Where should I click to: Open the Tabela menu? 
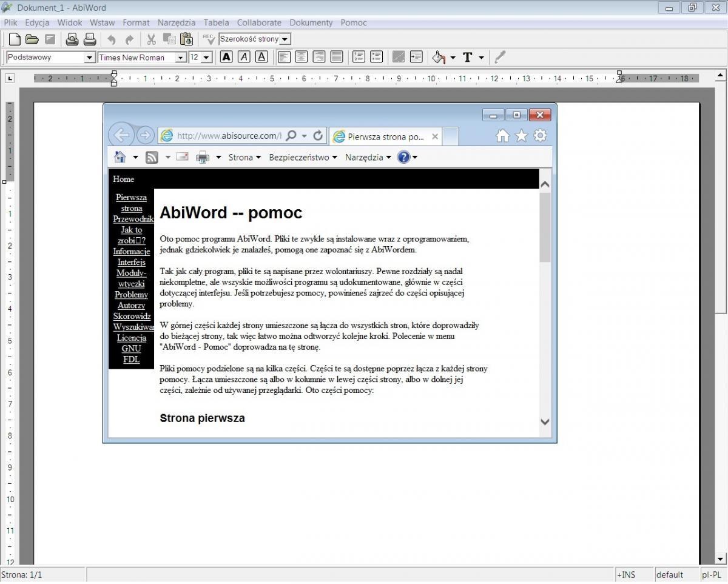[x=217, y=22]
